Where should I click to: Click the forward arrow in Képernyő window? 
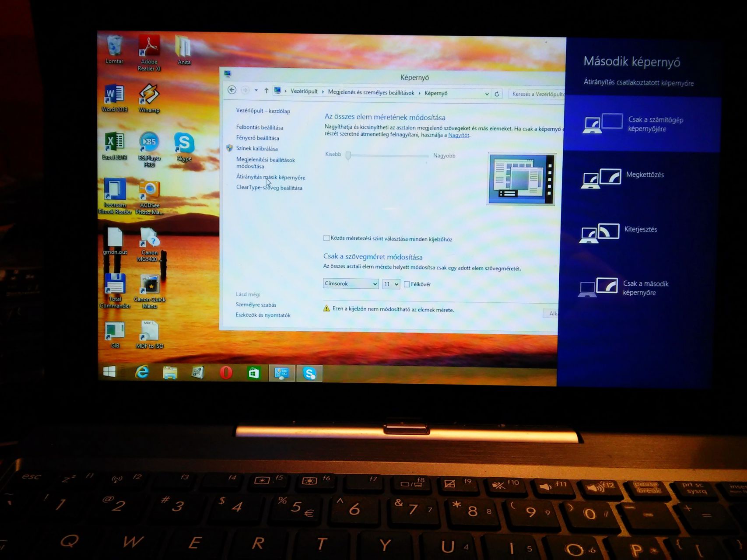click(x=245, y=90)
